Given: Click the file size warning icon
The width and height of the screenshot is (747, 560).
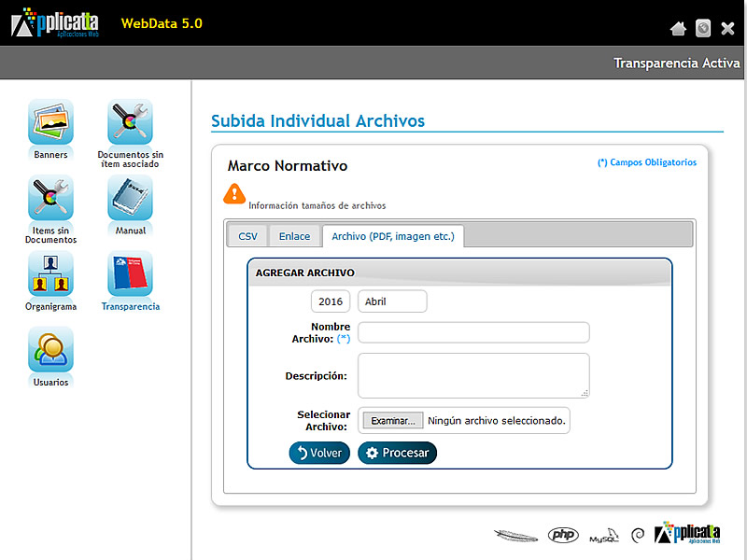Looking at the screenshot, I should (x=234, y=194).
